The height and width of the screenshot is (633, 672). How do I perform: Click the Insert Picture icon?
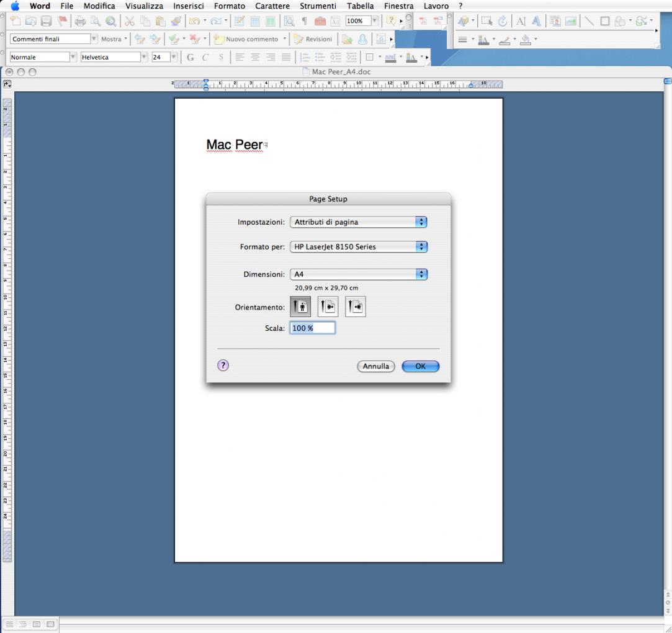click(570, 21)
